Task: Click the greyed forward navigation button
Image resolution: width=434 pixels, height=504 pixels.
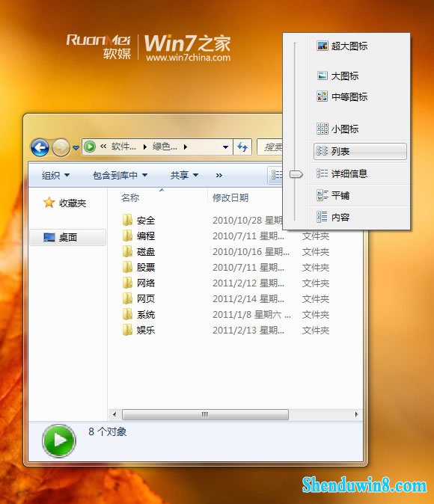Action: click(61, 147)
